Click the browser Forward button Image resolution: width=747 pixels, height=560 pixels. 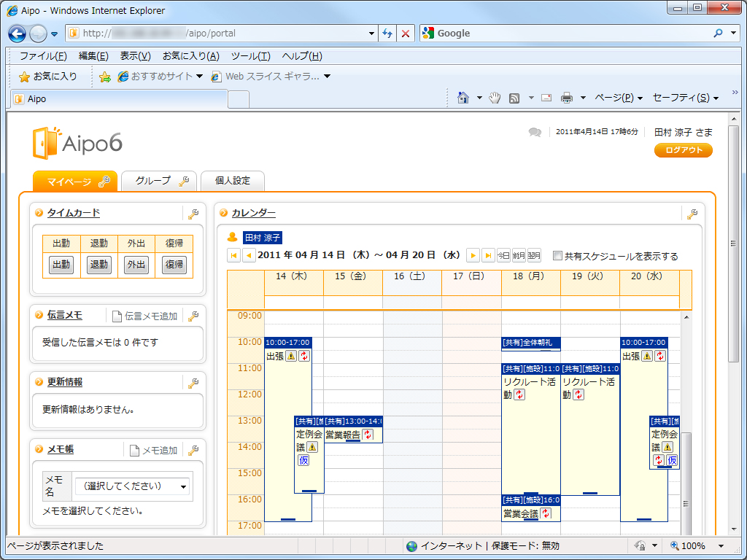click(38, 34)
